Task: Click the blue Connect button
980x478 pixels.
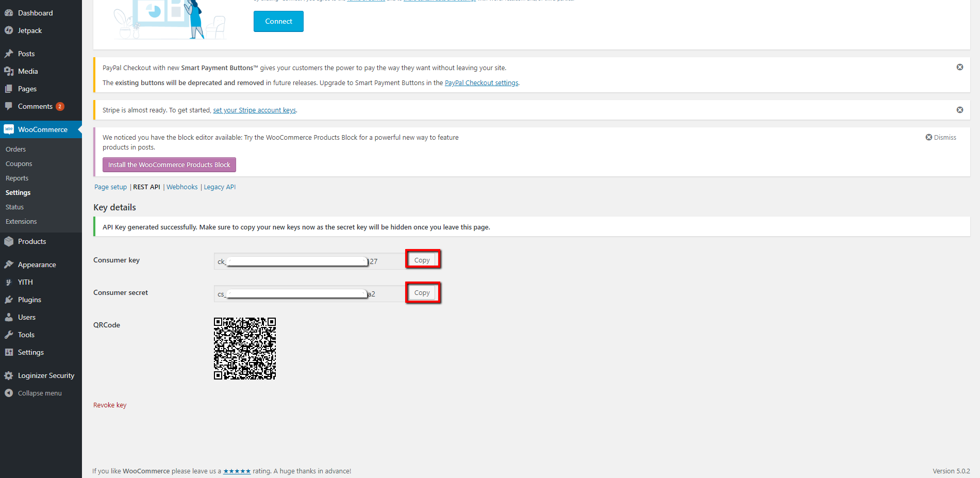Action: pos(278,21)
